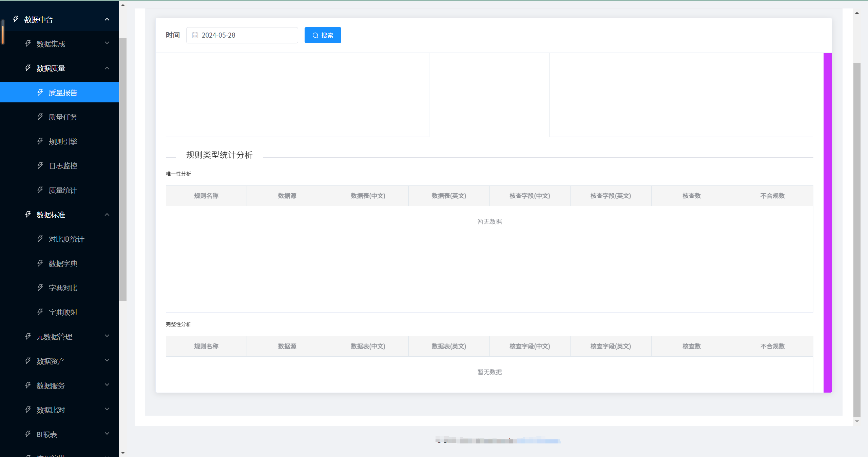Click 数据表(中文) header in 唯一性分析 table
The image size is (868, 457).
[368, 196]
